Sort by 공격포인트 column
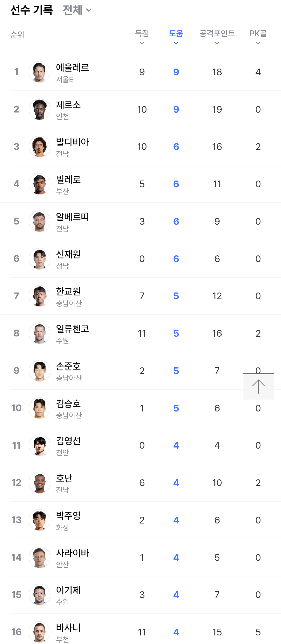 (217, 37)
